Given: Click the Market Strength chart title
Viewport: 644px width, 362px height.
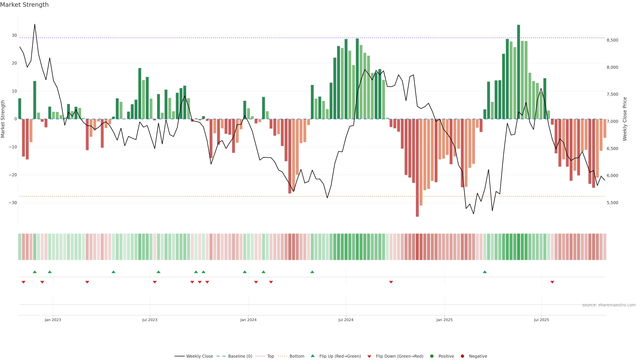Looking at the screenshot, I should 24,5.
